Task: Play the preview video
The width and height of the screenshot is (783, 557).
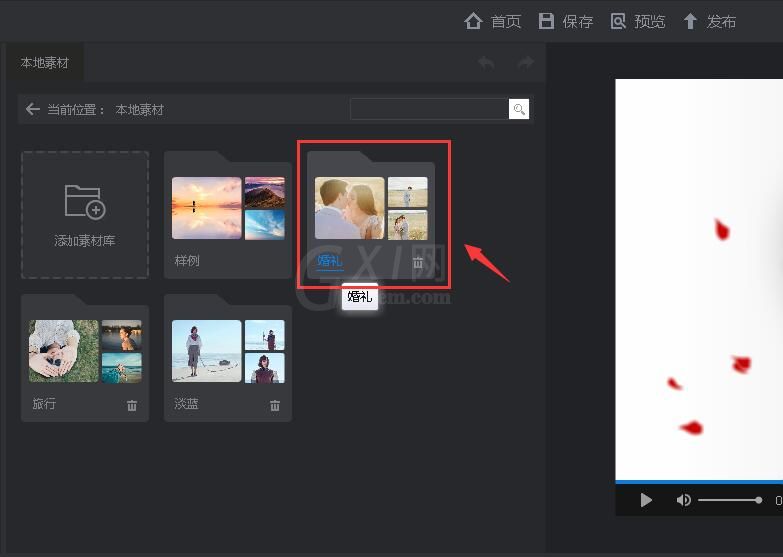Action: [646, 500]
